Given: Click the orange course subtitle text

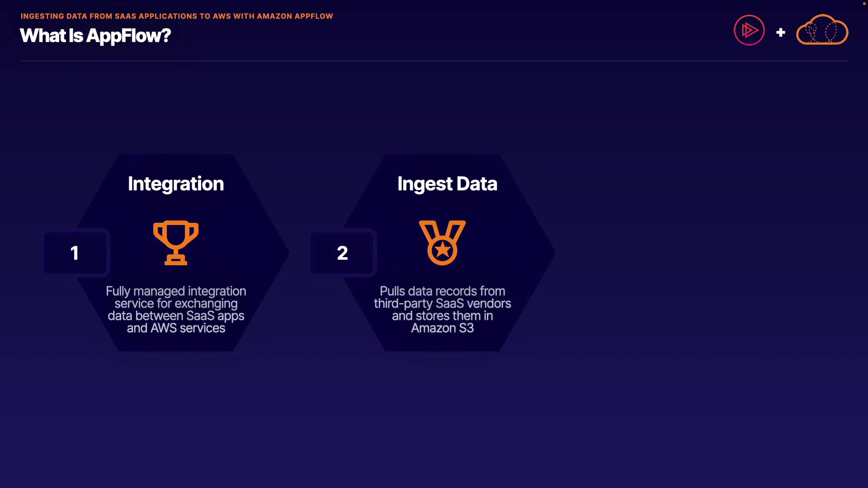Looking at the screenshot, I should click(x=177, y=16).
